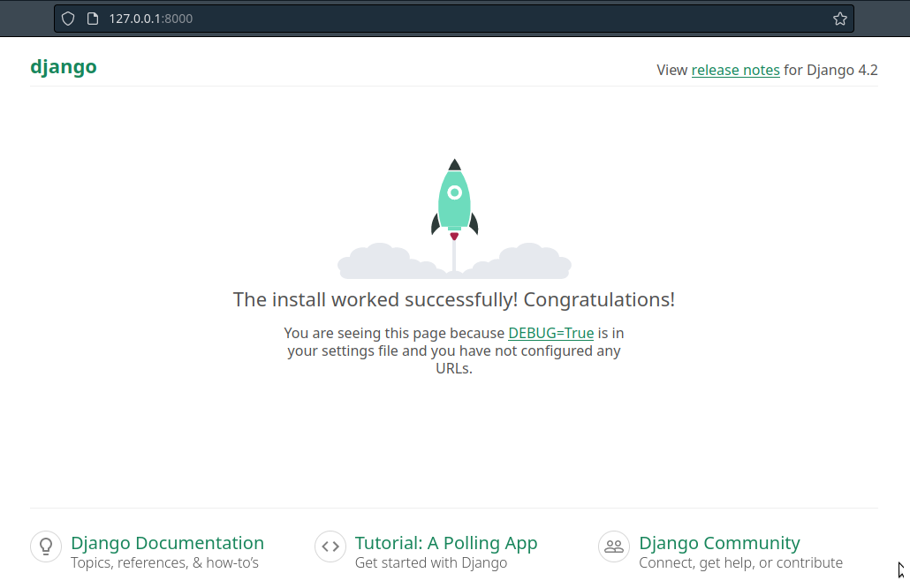Click 'Topics, references, & how-to's' text
This screenshot has height=588, width=910.
(x=165, y=563)
